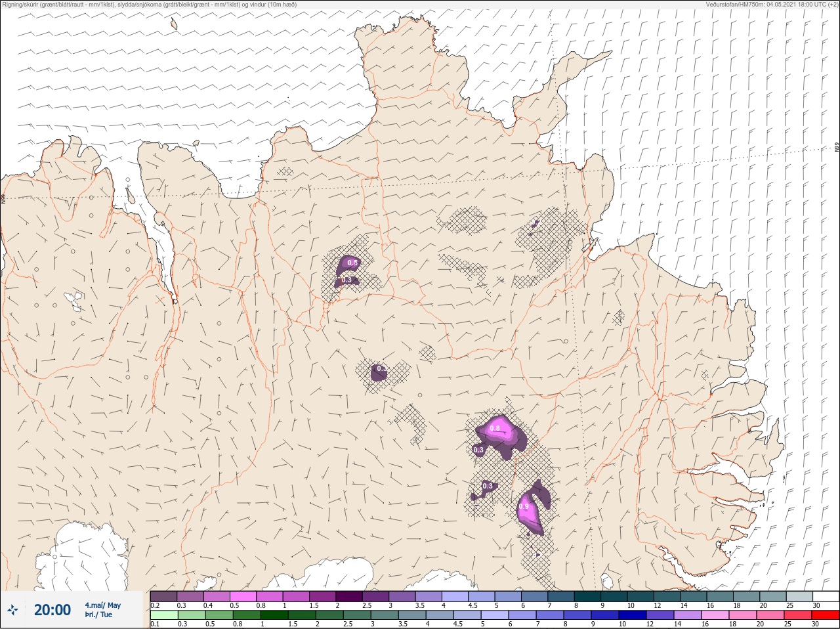This screenshot has width=840, height=629.
Task: Click the 0.3 label northwest of the 0.9 blob
Action: point(488,486)
